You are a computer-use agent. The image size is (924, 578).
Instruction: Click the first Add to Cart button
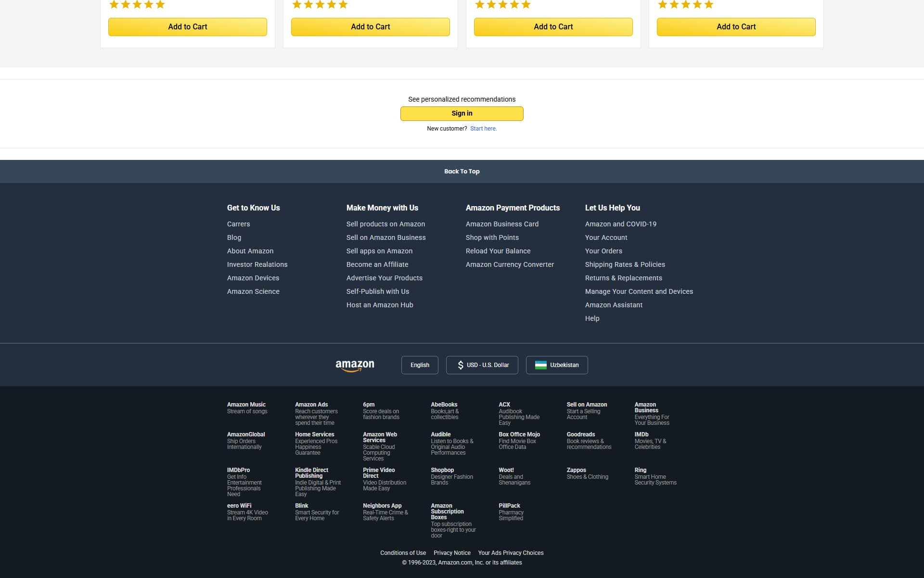187,27
